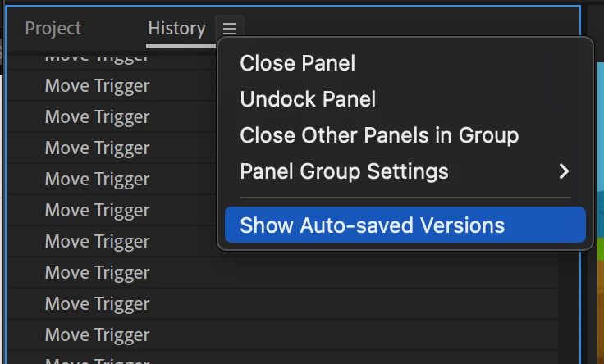The width and height of the screenshot is (604, 364).
Task: Switch to the Project tab
Action: point(53,29)
